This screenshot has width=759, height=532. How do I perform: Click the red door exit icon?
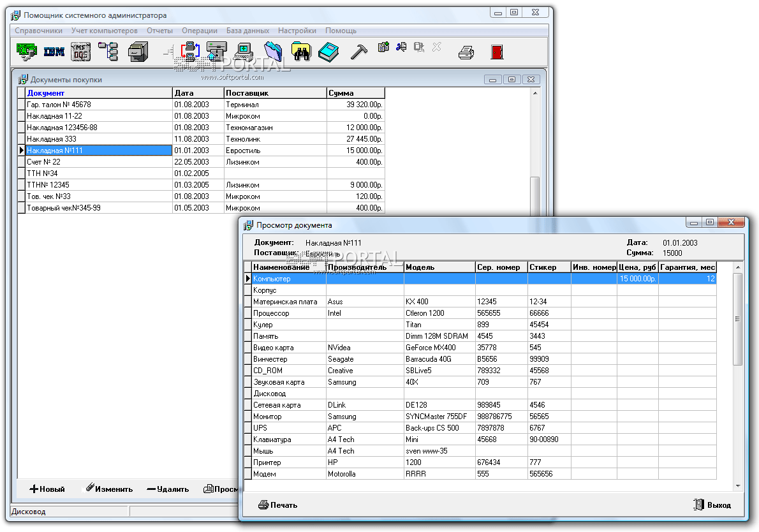pos(497,52)
